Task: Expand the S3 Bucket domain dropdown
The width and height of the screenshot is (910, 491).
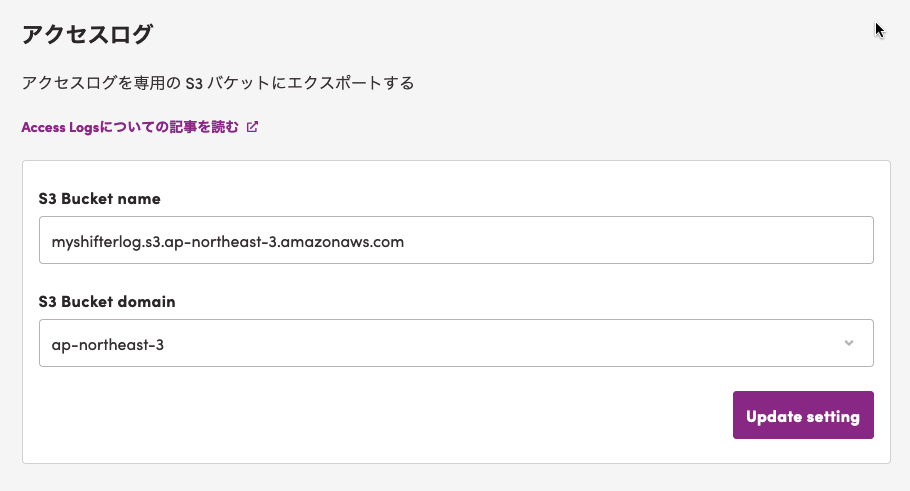Action: click(x=456, y=343)
